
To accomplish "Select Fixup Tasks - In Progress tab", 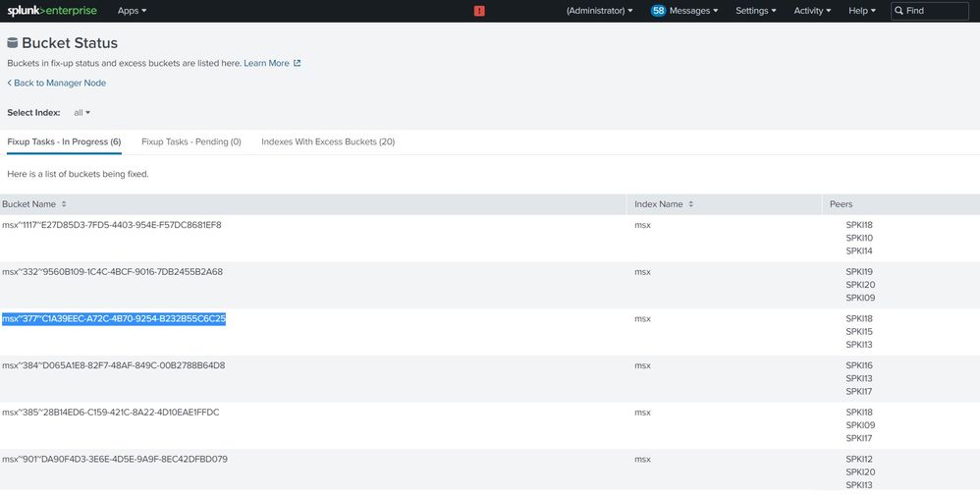I will click(64, 141).
